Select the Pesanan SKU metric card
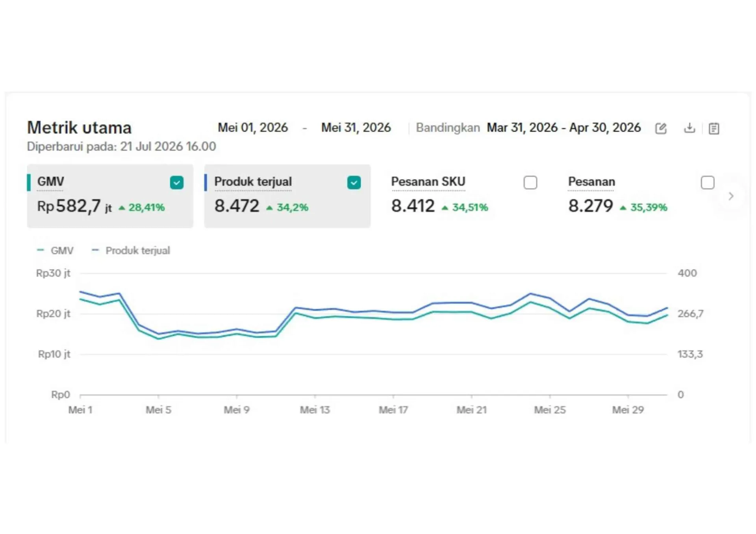This screenshot has width=756, height=534. pyautogui.click(x=464, y=196)
